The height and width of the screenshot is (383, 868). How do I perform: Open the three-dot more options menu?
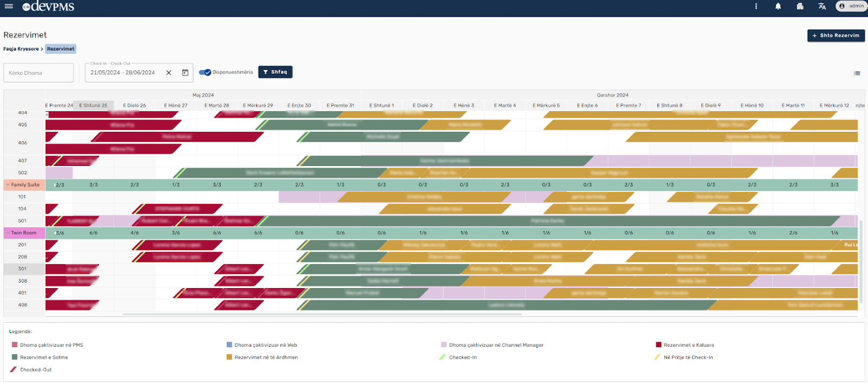[756, 7]
